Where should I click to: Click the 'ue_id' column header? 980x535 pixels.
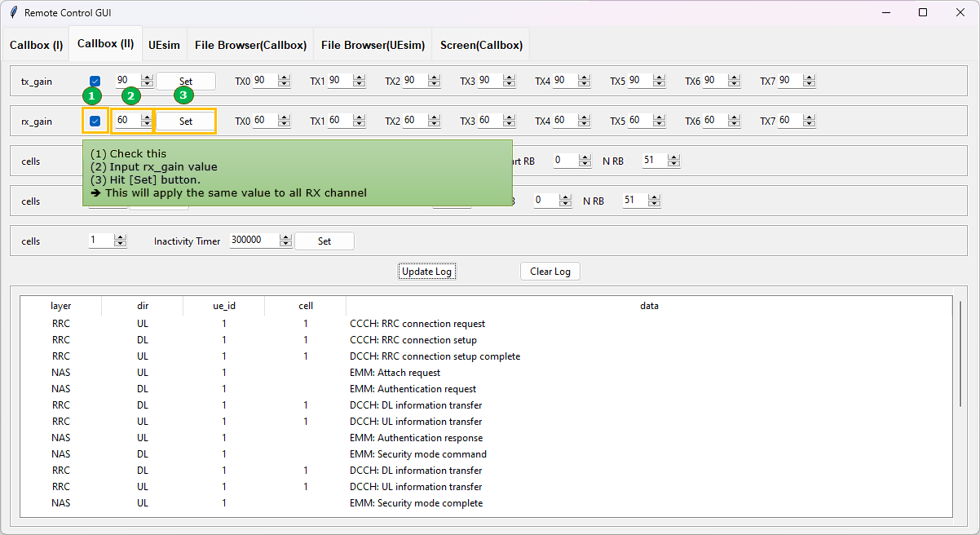click(224, 306)
